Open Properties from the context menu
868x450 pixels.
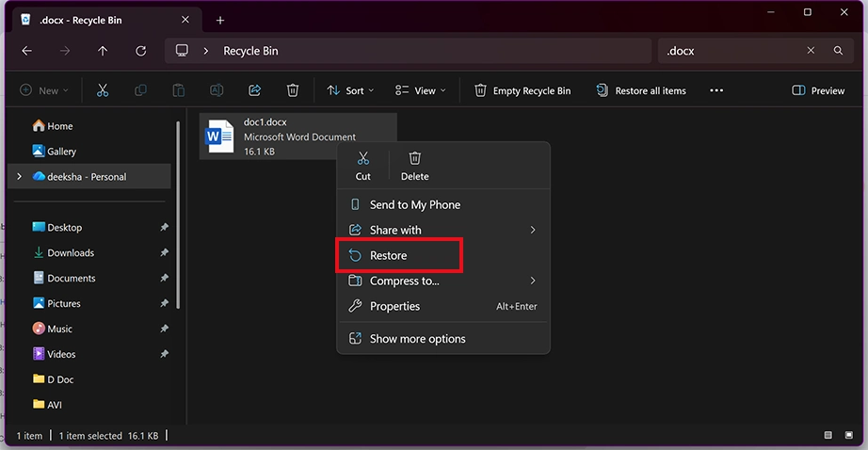tap(443, 306)
